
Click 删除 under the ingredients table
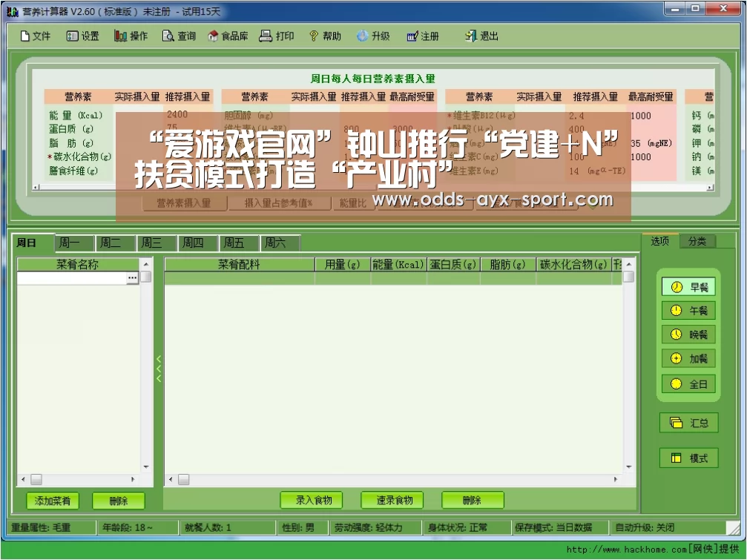(473, 500)
